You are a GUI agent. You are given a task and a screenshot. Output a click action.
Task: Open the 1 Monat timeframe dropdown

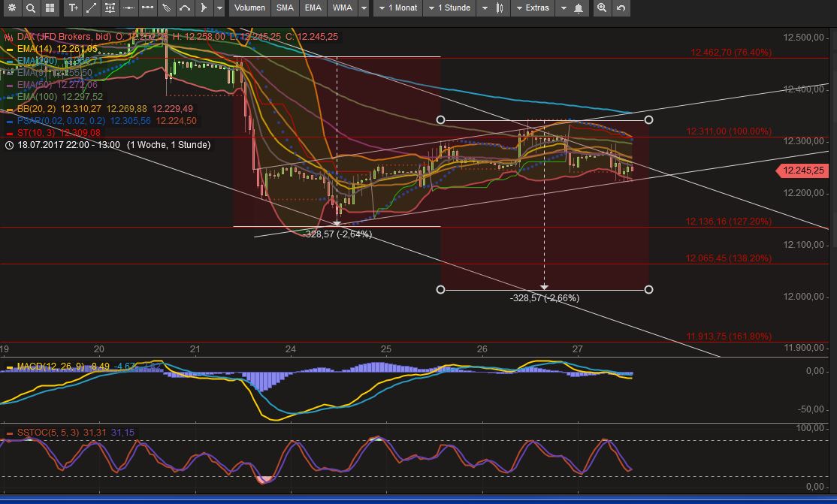click(400, 8)
